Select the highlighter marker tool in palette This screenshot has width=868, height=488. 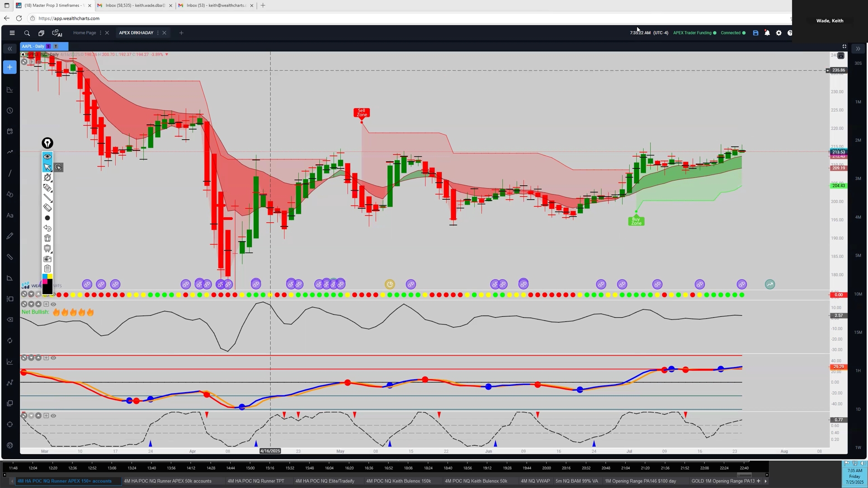(47, 188)
